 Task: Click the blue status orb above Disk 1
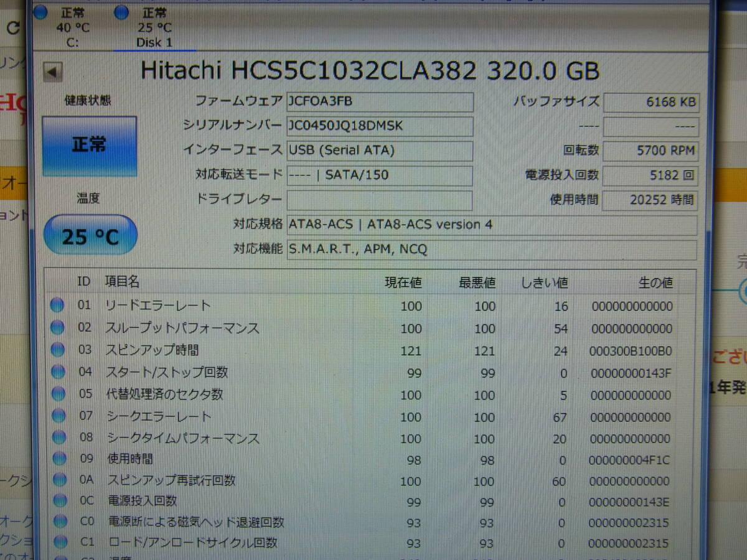(x=121, y=12)
